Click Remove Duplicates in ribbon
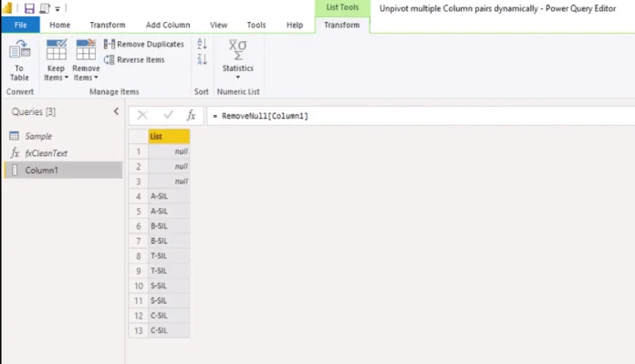 coord(144,44)
